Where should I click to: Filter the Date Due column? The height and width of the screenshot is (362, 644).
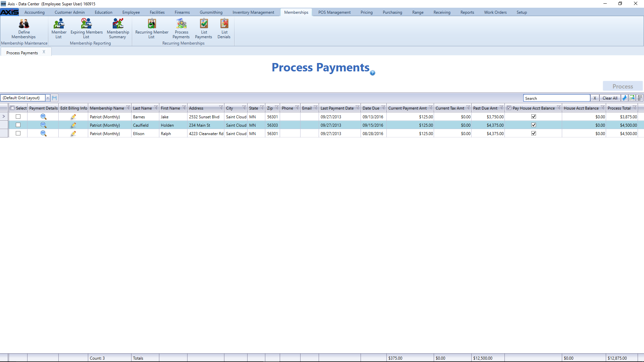point(383,108)
